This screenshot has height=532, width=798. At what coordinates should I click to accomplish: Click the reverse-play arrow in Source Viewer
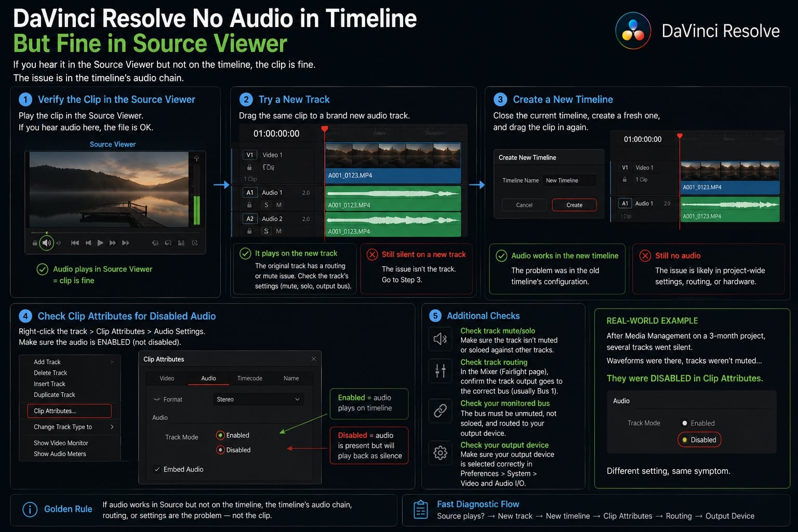(88, 243)
